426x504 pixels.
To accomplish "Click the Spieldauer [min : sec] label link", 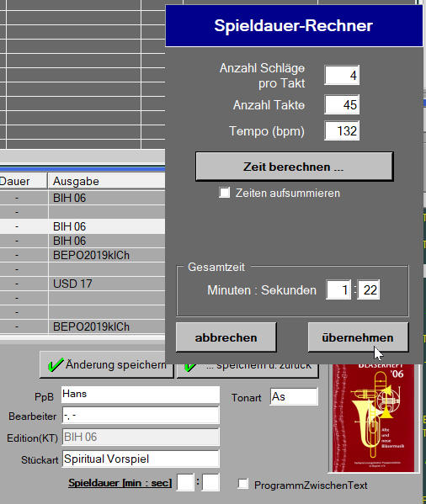I will (120, 483).
